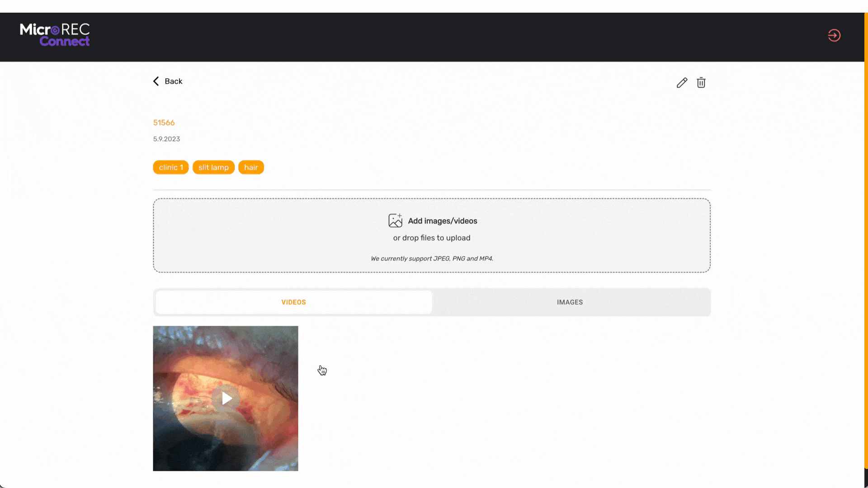This screenshot has height=488, width=868.
Task: Click the play icon on the video thumbnail
Action: pyautogui.click(x=226, y=398)
